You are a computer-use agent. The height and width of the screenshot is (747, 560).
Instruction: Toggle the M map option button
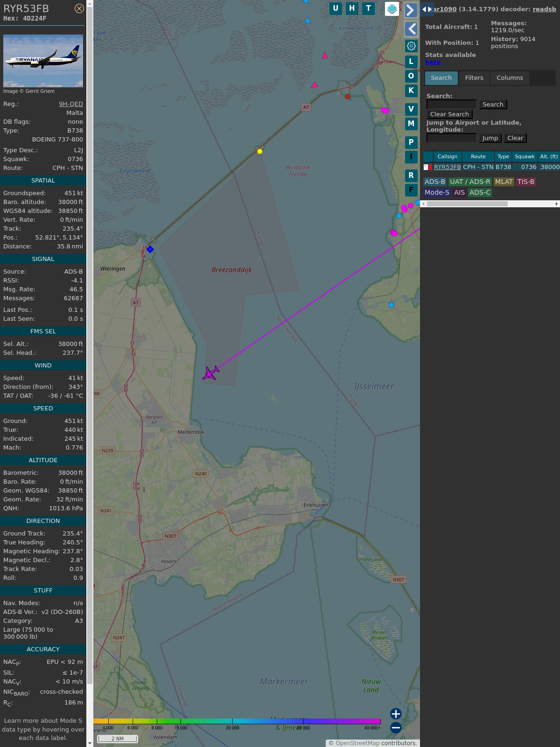pyautogui.click(x=411, y=124)
